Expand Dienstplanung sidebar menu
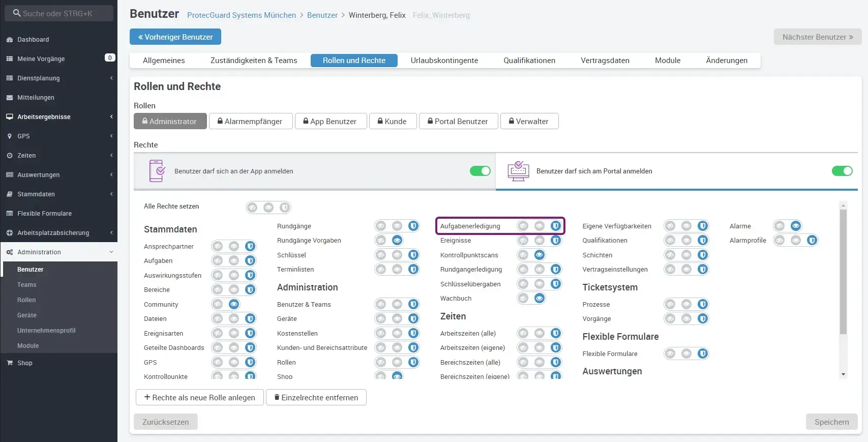868x442 pixels. (x=58, y=78)
